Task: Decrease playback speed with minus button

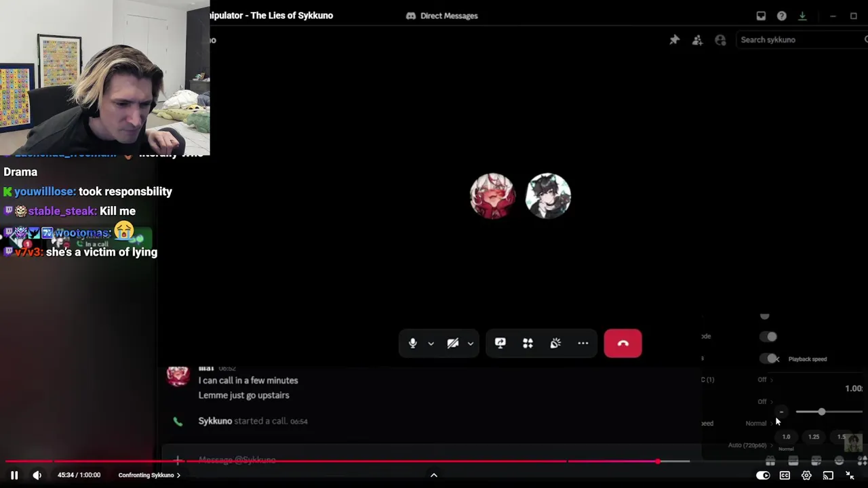Action: coord(781,412)
